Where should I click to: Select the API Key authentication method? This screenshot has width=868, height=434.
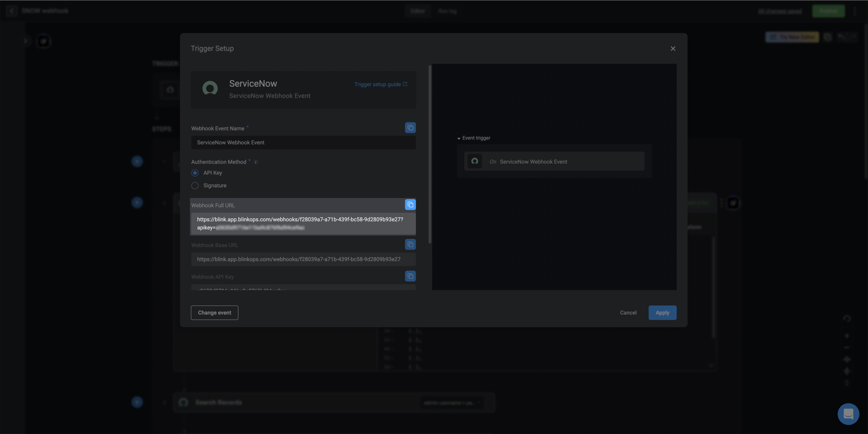coord(195,173)
